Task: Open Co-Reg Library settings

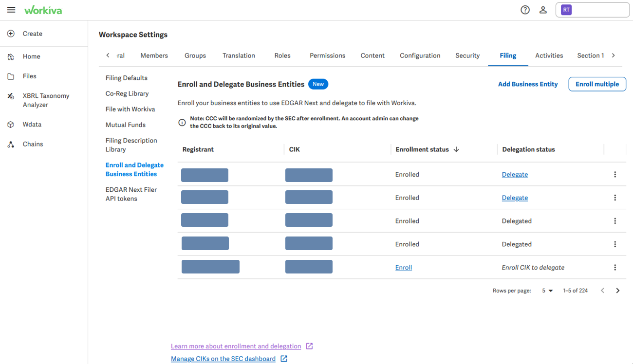Action: tap(127, 93)
